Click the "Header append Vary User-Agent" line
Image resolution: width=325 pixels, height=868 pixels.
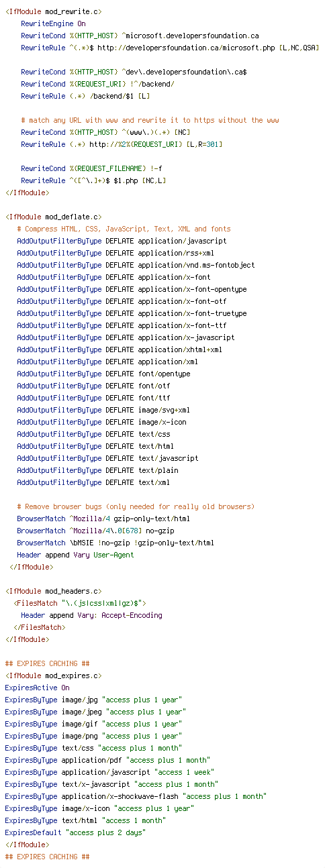(75, 555)
